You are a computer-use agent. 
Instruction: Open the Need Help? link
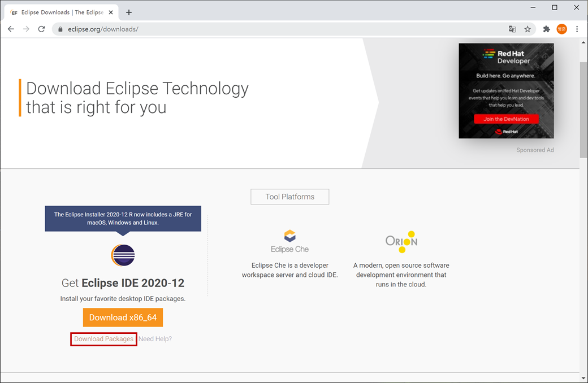pyautogui.click(x=155, y=339)
